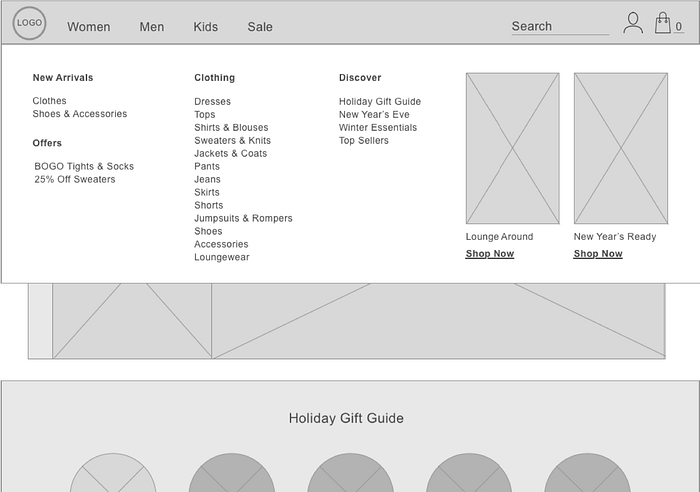
Task: Click the Clothing column heading
Action: pos(215,78)
